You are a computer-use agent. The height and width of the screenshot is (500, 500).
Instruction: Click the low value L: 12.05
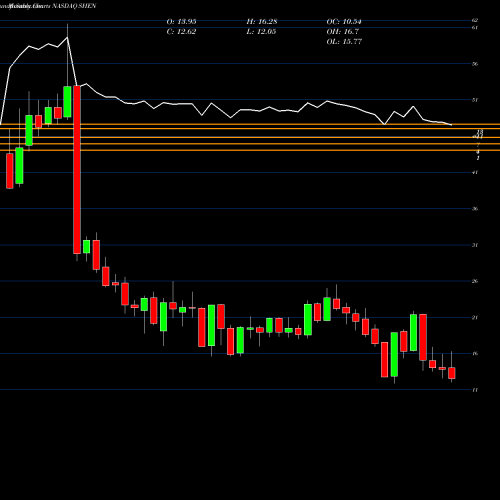(x=261, y=32)
